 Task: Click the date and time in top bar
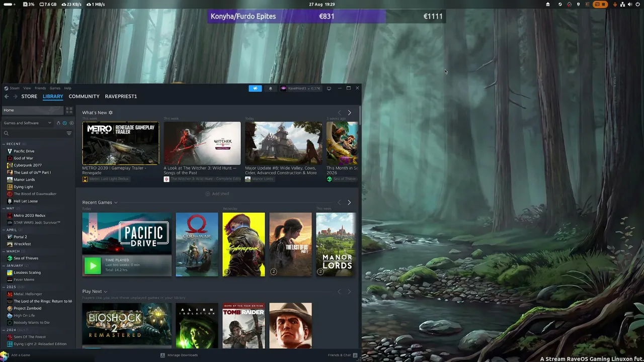tap(322, 5)
